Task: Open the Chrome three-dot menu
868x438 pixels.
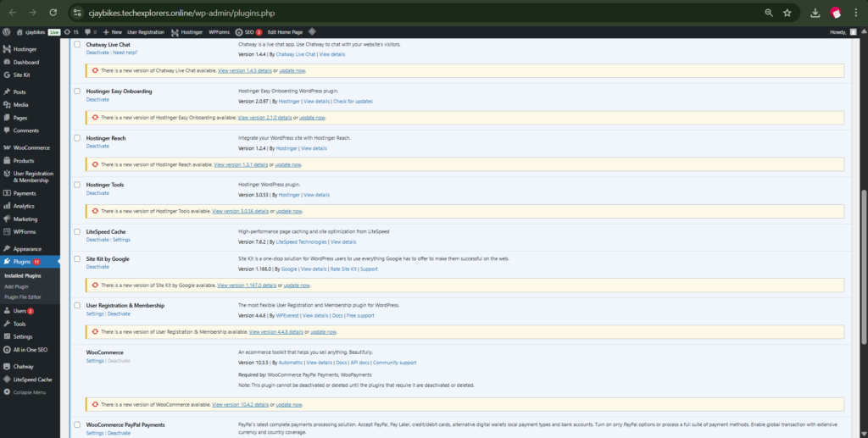Action: (855, 13)
